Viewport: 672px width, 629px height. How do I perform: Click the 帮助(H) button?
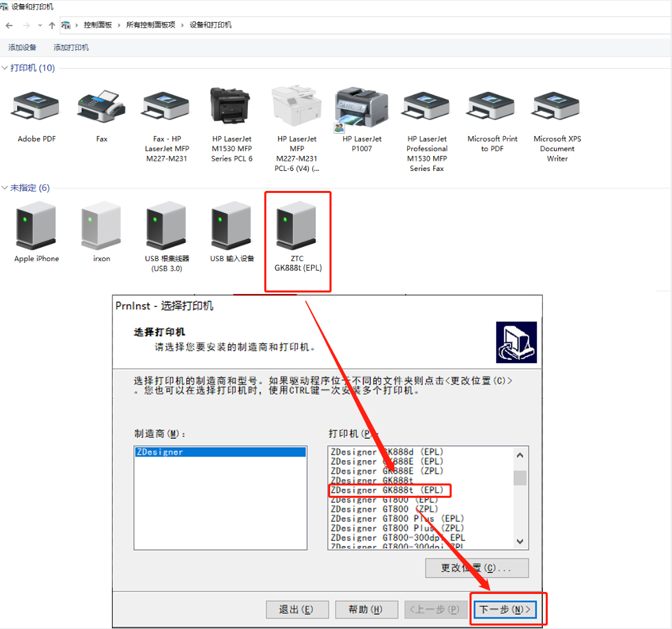tap(367, 609)
